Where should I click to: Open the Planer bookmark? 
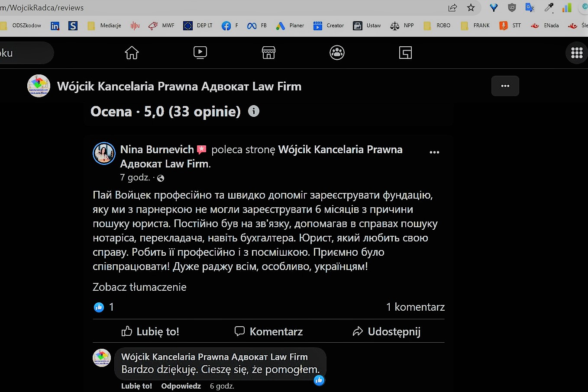coord(290,26)
